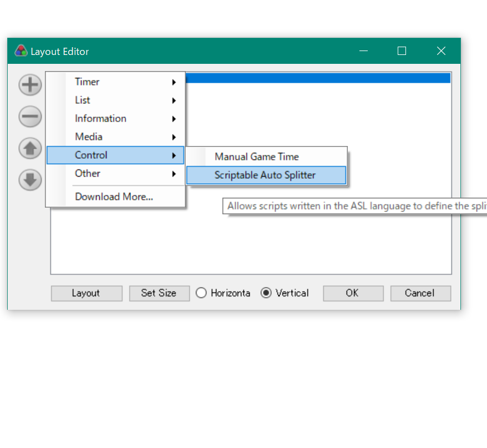Expand the Media submenu
Screen dimensions: 487x448
115,137
